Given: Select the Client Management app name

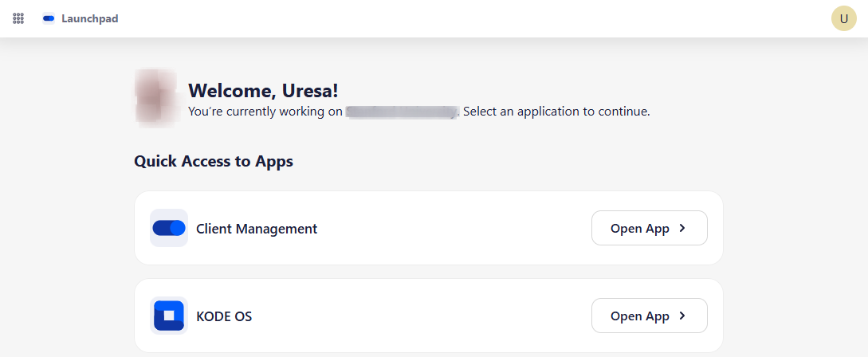Looking at the screenshot, I should pos(257,229).
